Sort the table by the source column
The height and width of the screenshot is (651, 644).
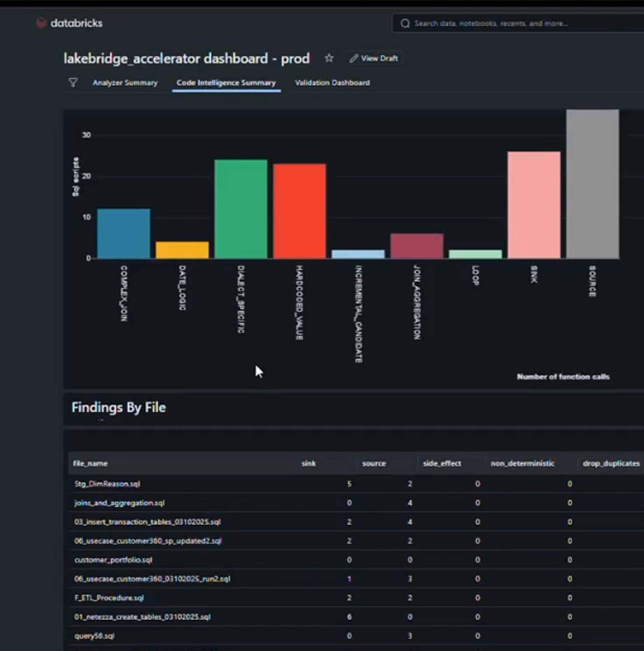(x=374, y=463)
